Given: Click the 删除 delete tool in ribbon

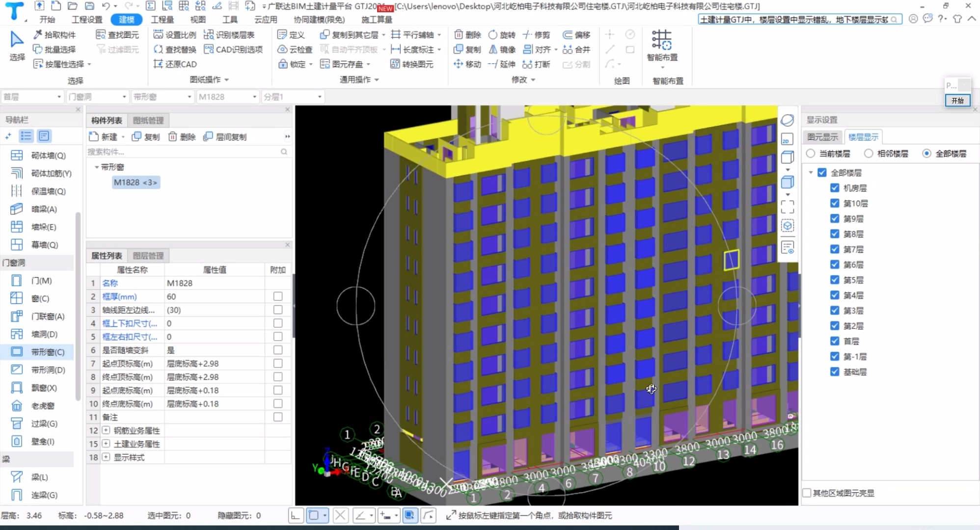Looking at the screenshot, I should pos(467,35).
